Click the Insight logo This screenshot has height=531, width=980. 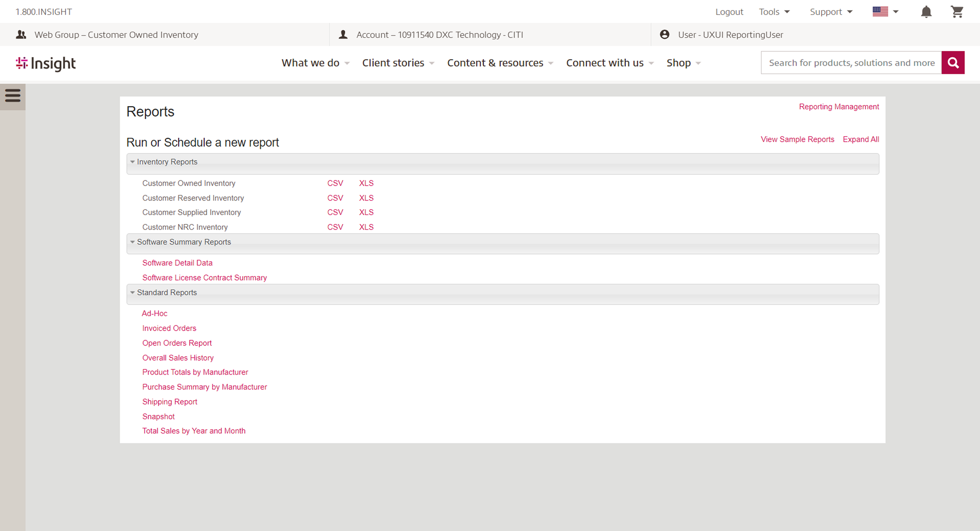click(46, 63)
